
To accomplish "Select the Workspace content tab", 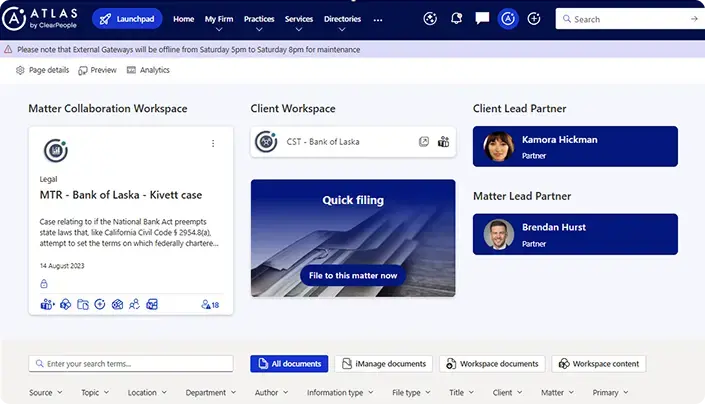I will (x=598, y=364).
